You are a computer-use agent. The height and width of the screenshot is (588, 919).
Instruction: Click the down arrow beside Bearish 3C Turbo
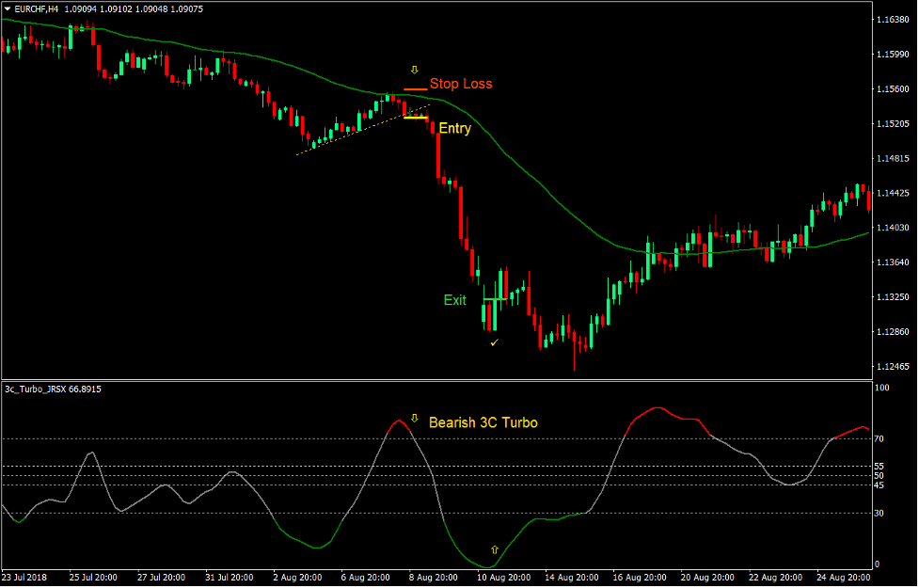click(x=414, y=417)
